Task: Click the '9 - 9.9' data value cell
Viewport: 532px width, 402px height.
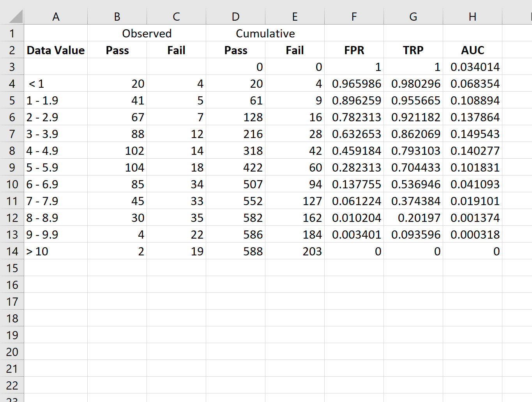Action: point(56,234)
